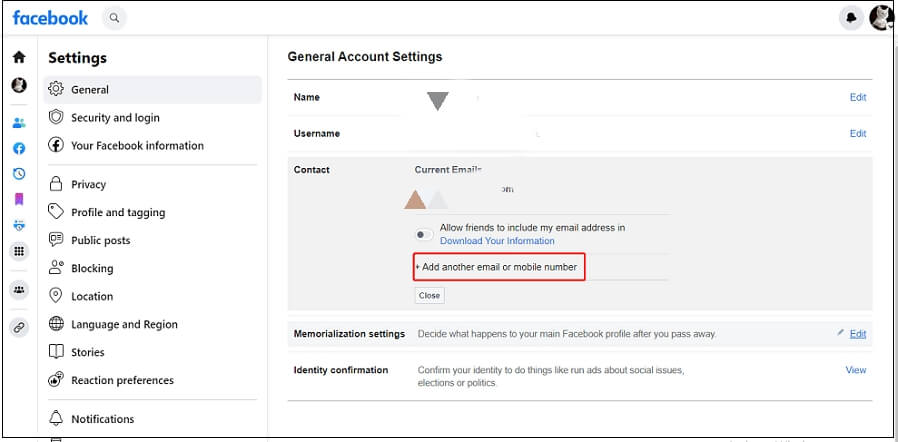Open Security and login settings
898x442 pixels.
(115, 118)
